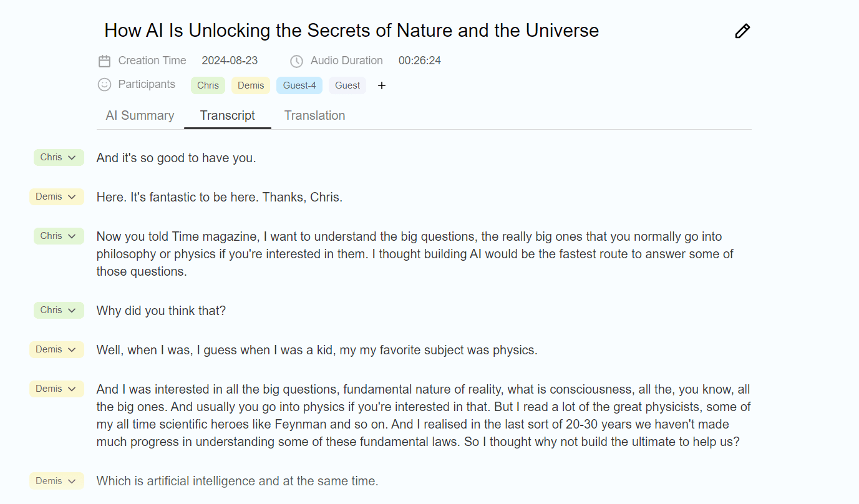Screen dimensions: 859x504
Task: Open speaker dropdown for "Which is artificial intelligence" line
Action: coord(57,481)
